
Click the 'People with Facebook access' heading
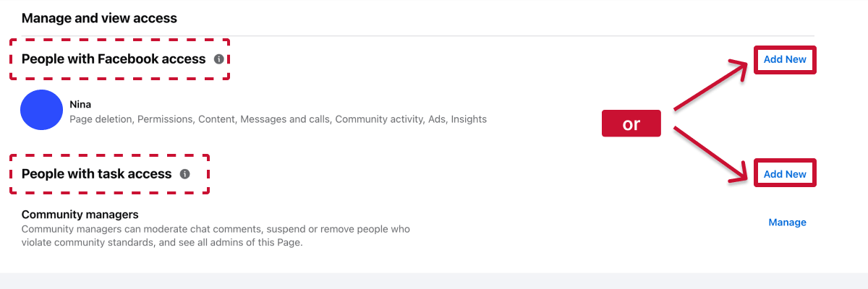tap(114, 59)
